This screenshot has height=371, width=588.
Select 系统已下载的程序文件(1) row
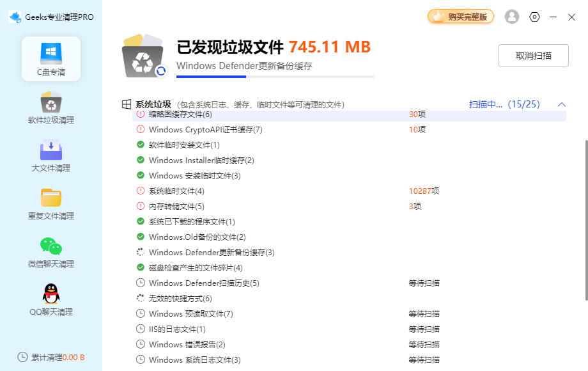349,222
